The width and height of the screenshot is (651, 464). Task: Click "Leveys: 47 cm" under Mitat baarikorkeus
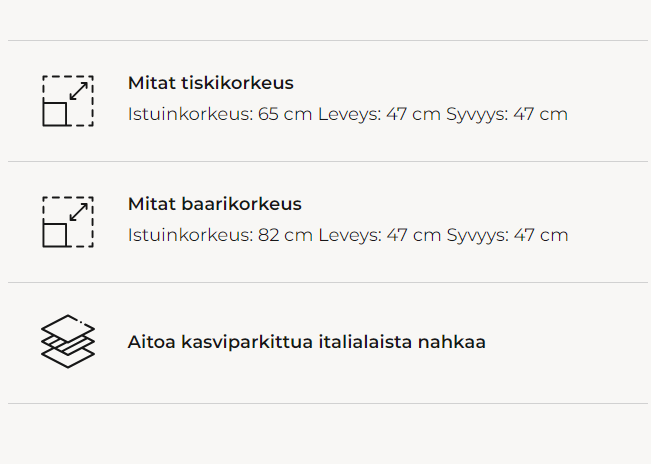coord(379,235)
